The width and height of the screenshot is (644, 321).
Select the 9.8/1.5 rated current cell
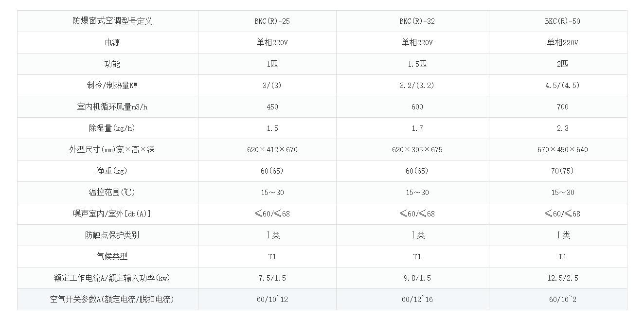pyautogui.click(x=417, y=278)
